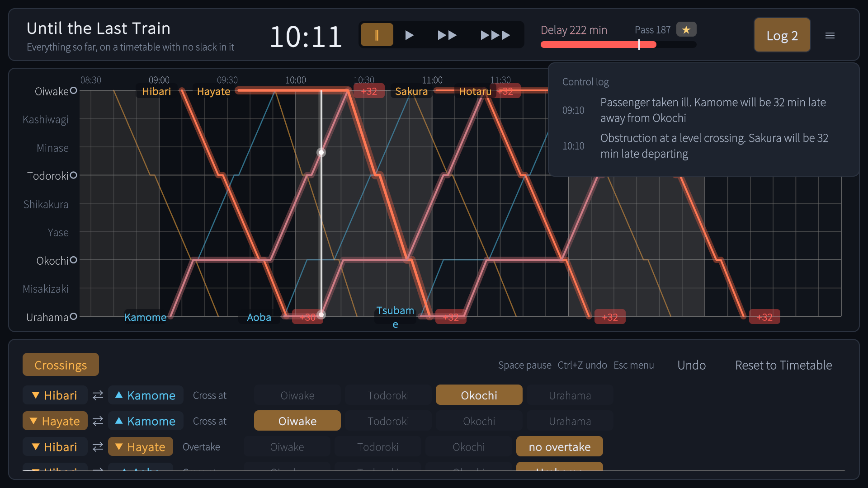Viewport: 868px width, 488px height.
Task: Start normal-speed play
Action: coord(409,35)
